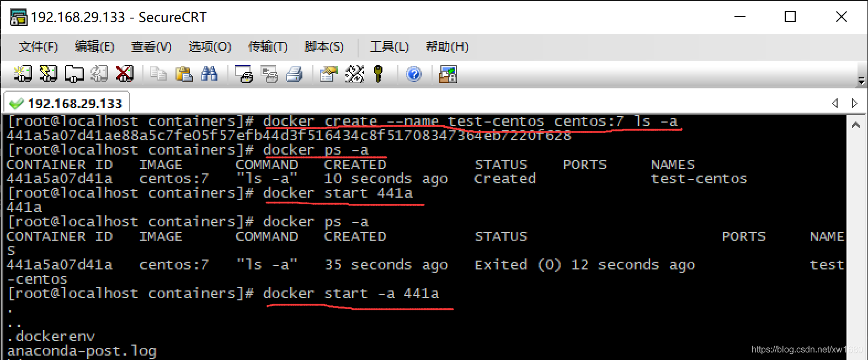Click the Connect in Tab toolbar icon
The height and width of the screenshot is (360, 868).
click(74, 74)
